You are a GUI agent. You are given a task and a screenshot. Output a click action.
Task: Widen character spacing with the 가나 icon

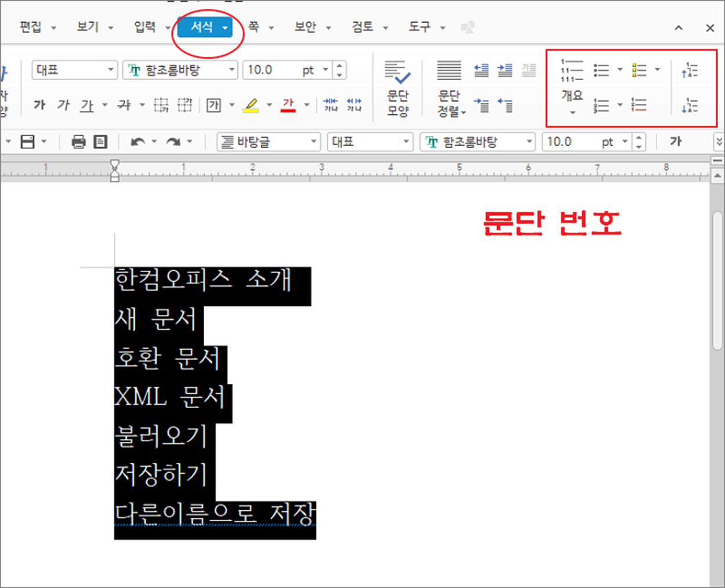pyautogui.click(x=354, y=105)
